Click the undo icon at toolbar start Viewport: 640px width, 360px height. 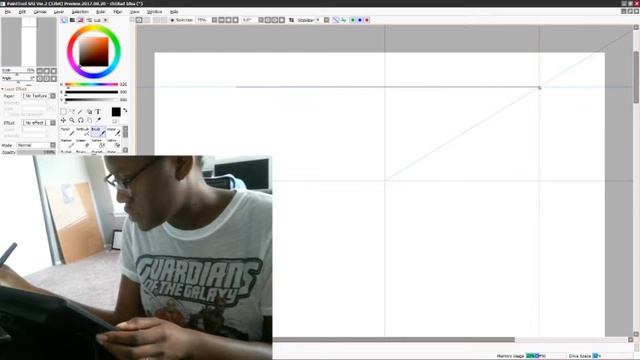(139, 20)
